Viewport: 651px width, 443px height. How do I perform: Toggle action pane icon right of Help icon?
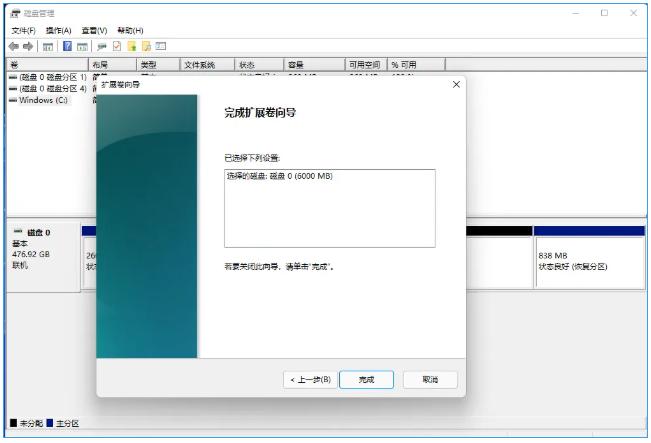[x=82, y=47]
